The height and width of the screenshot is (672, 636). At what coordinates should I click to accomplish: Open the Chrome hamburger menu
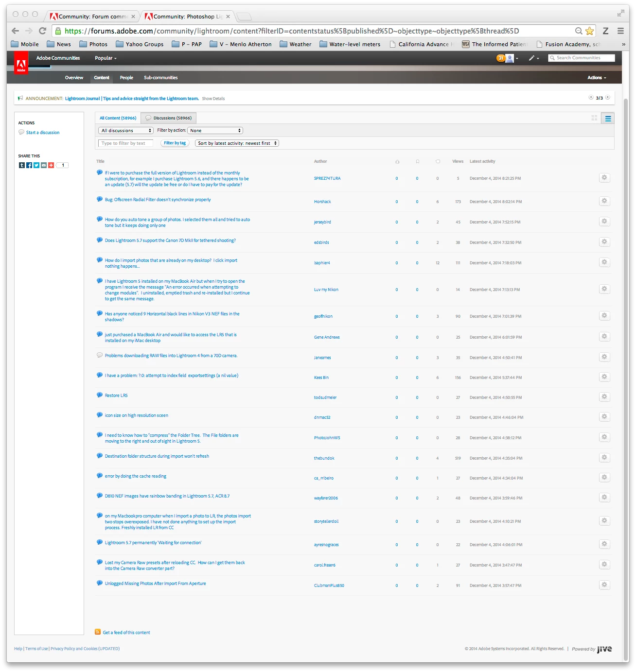point(620,31)
